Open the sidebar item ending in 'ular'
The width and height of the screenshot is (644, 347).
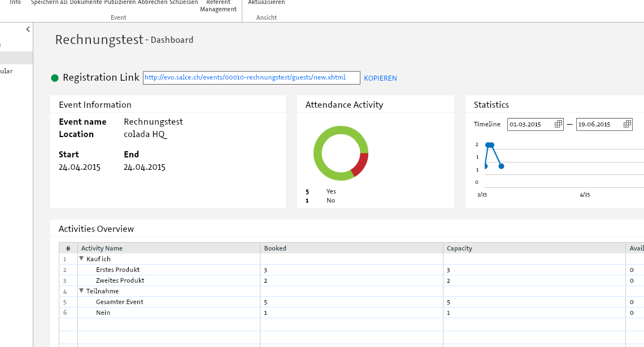point(7,71)
